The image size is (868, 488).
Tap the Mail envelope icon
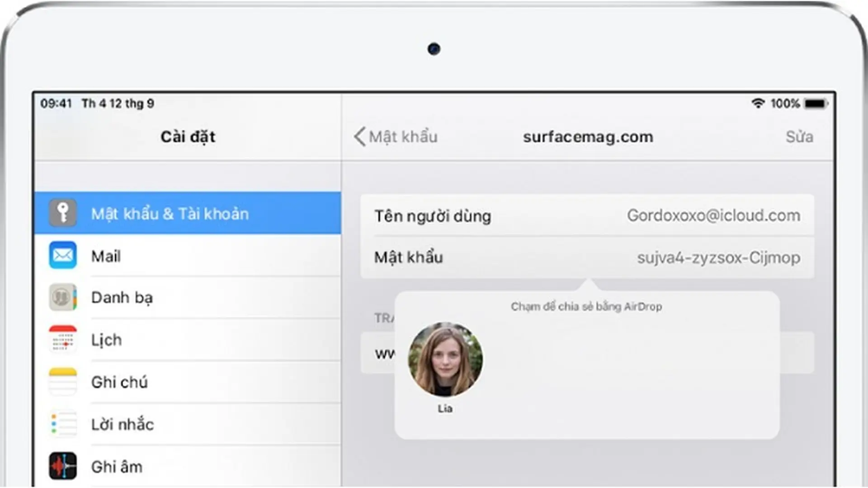point(63,255)
